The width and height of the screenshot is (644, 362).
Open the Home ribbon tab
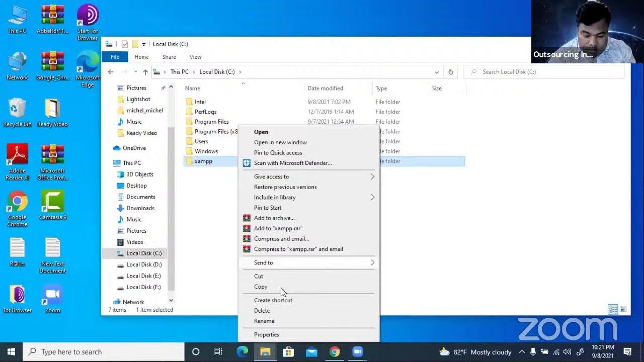tap(141, 57)
